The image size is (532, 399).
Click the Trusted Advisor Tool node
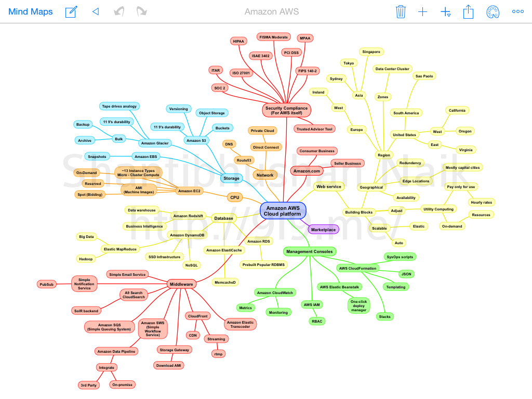point(314,129)
